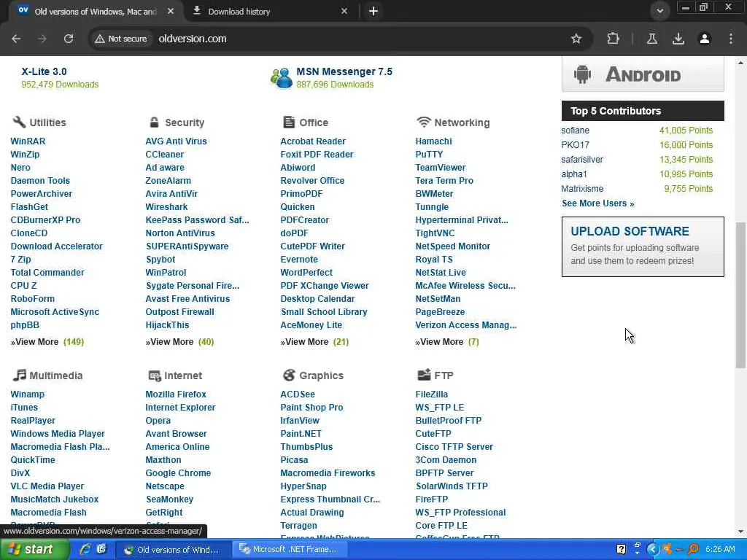Viewport: 747px width, 560px height.
Task: Open the CCleaner link
Action: [164, 155]
